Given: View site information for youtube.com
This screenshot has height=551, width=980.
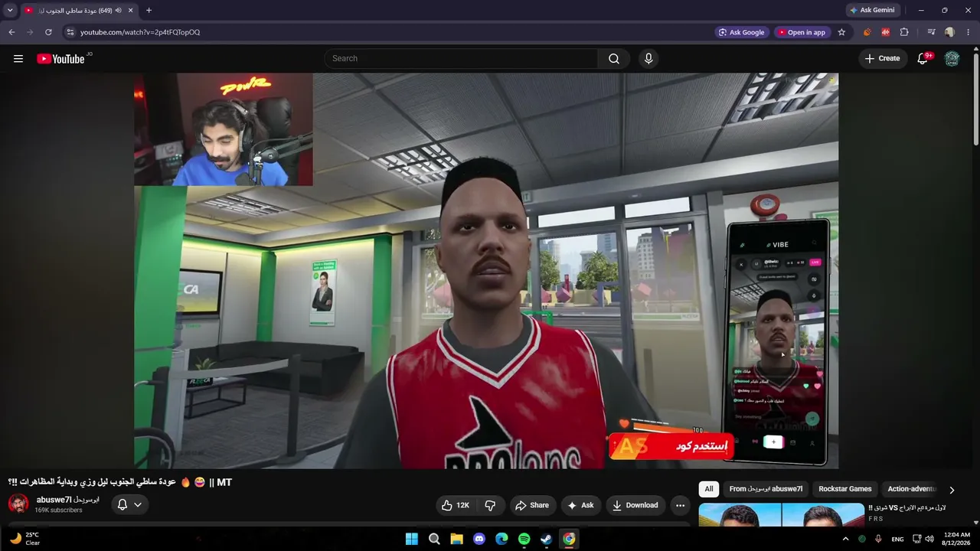Looking at the screenshot, I should coord(70,32).
